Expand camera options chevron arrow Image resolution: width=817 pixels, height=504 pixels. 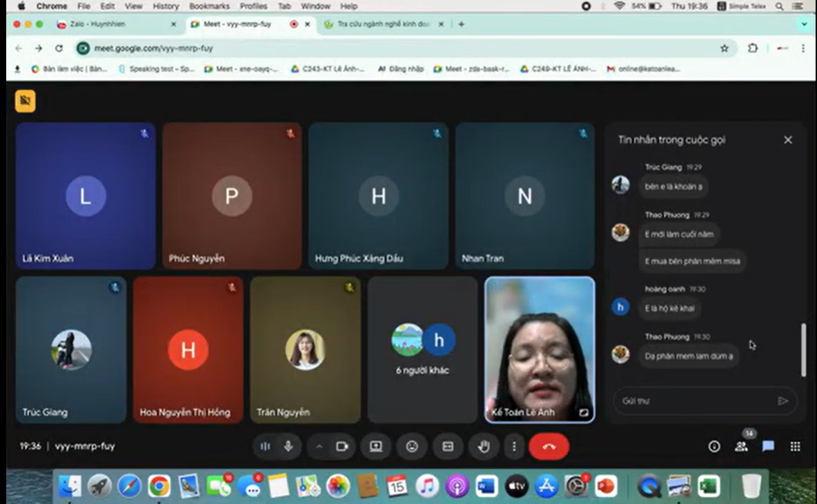(319, 447)
